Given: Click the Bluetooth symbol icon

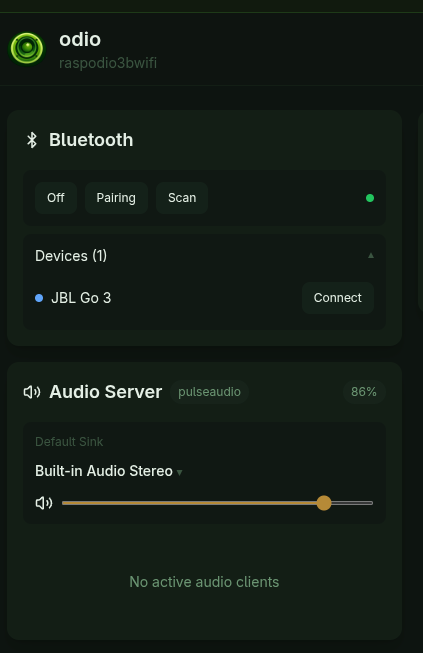Looking at the screenshot, I should point(32,140).
